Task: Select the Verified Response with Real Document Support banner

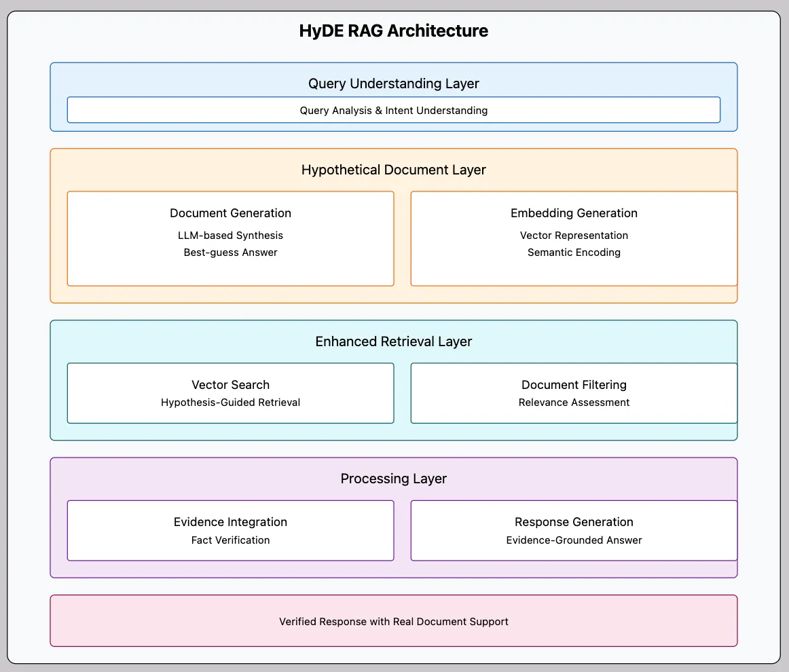Action: coord(394,620)
